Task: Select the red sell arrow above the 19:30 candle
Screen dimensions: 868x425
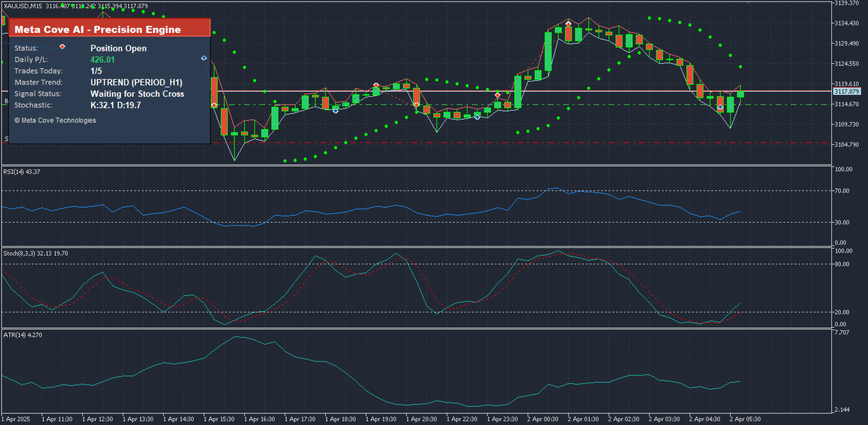Action: [376, 84]
